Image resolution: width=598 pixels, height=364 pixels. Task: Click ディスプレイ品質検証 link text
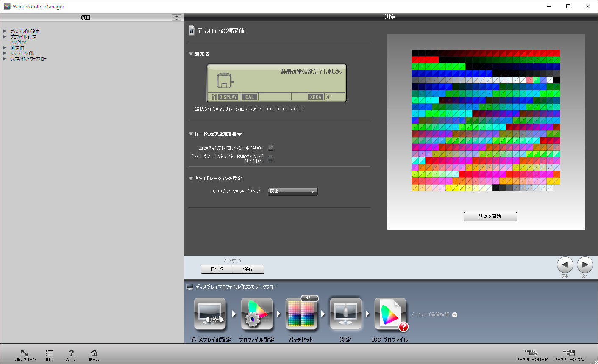coord(430,314)
